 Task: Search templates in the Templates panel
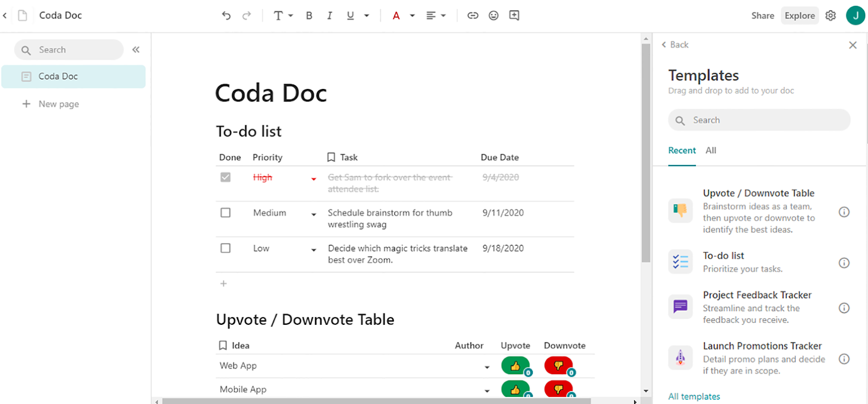click(x=759, y=120)
